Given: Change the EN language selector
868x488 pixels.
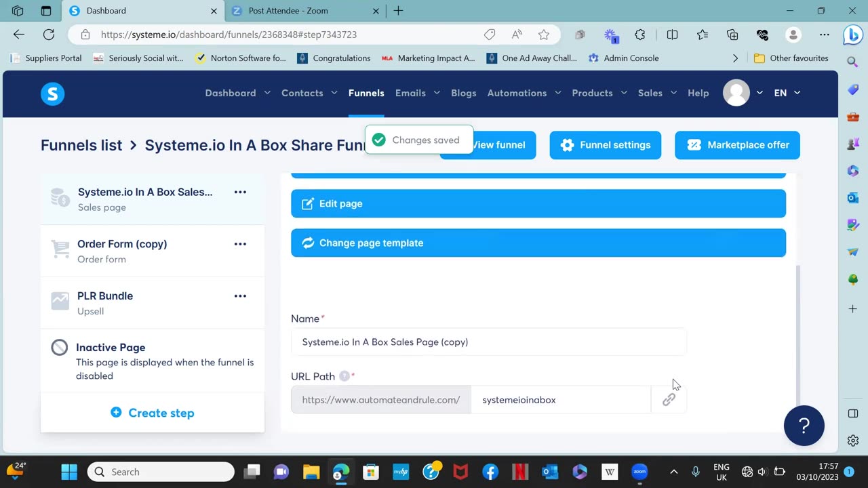Looking at the screenshot, I should click(x=787, y=93).
